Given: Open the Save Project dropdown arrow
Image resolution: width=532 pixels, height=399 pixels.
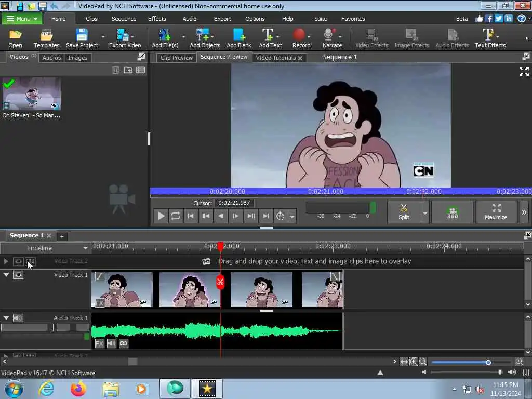Looking at the screenshot, I should point(103,37).
